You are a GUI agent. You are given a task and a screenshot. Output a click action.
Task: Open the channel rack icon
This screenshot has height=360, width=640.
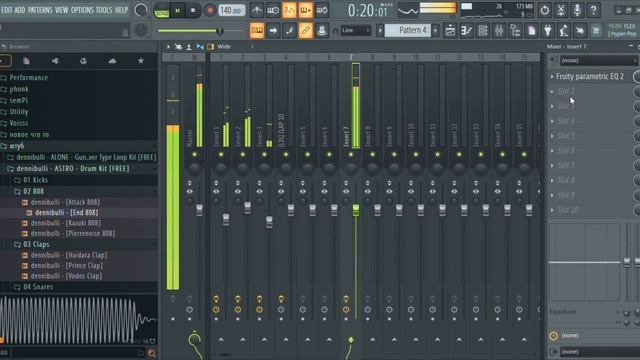click(x=483, y=31)
